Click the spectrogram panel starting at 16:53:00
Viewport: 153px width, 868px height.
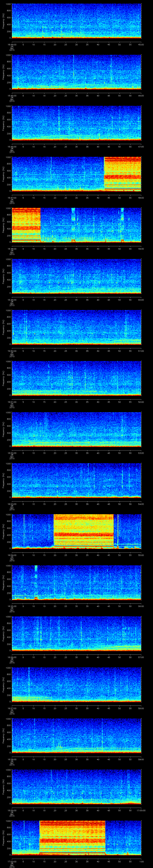tap(77, 480)
